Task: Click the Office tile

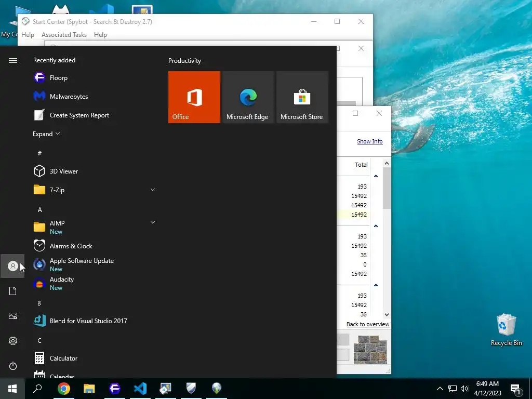Action: click(x=194, y=97)
